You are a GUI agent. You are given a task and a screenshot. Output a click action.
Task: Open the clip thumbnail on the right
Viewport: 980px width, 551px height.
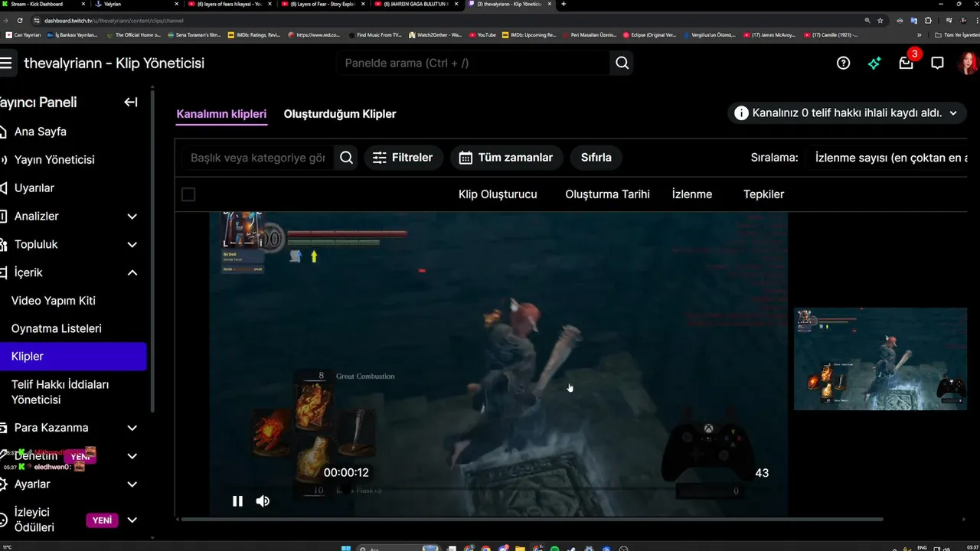tap(880, 359)
